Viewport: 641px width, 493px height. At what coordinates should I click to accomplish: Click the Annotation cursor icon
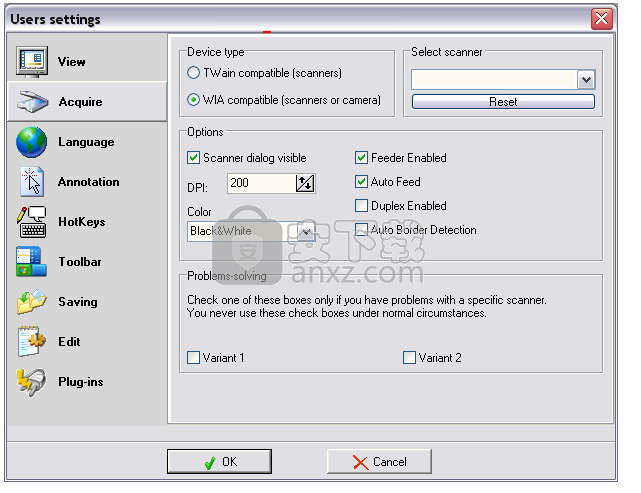pos(32,182)
